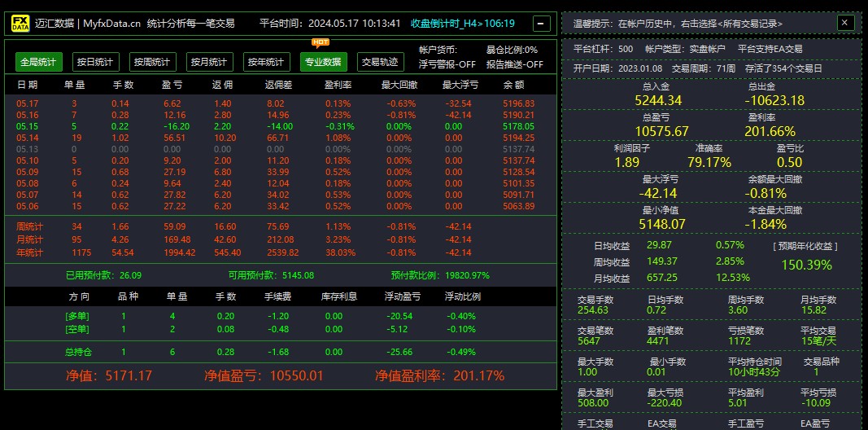Switch to 按日统计 tab

96,62
